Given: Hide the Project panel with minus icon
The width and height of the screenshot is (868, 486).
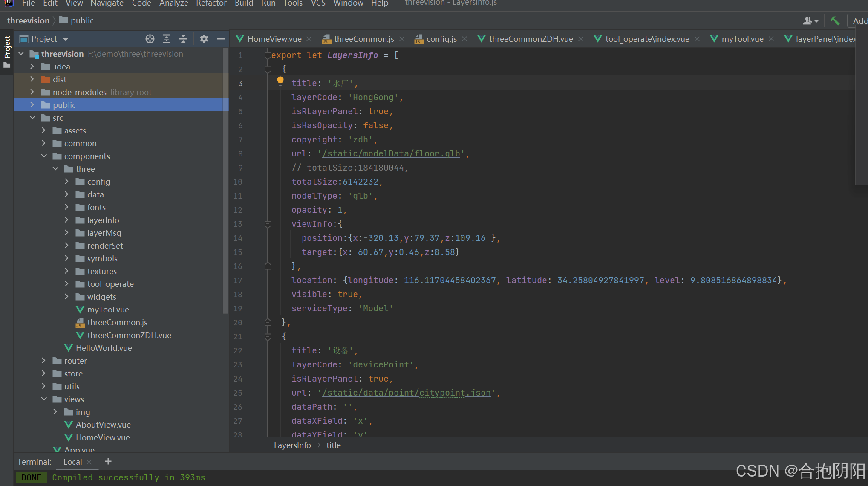Looking at the screenshot, I should point(220,39).
